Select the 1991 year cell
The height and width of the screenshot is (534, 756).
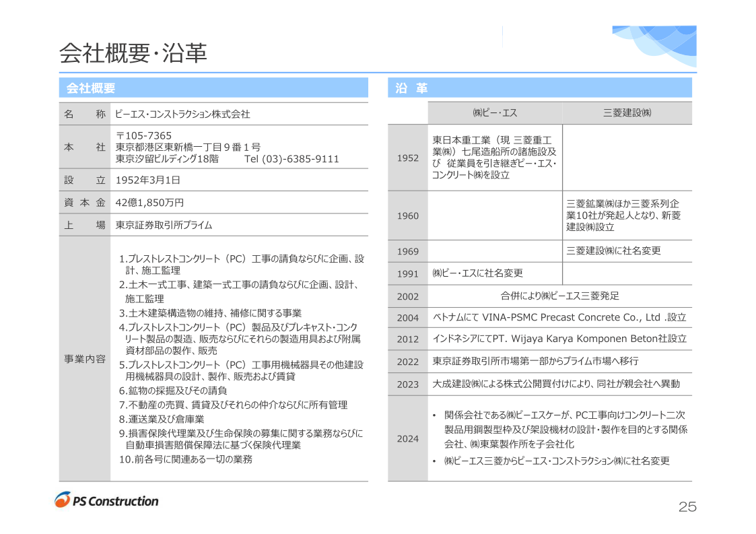[x=408, y=273]
